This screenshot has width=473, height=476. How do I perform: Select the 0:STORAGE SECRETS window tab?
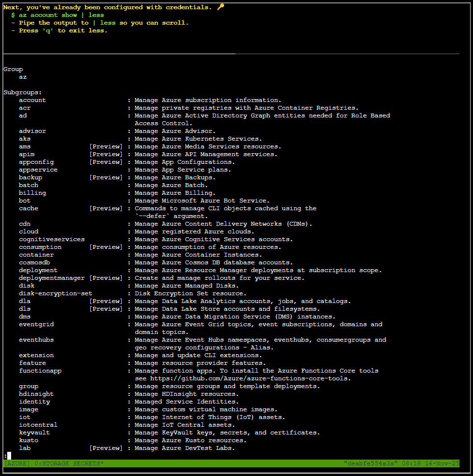[69, 463]
